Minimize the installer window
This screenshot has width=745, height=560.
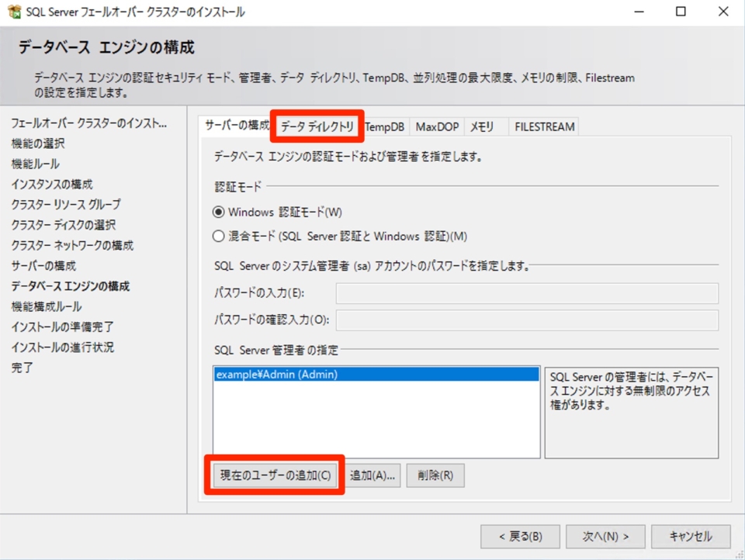point(639,12)
